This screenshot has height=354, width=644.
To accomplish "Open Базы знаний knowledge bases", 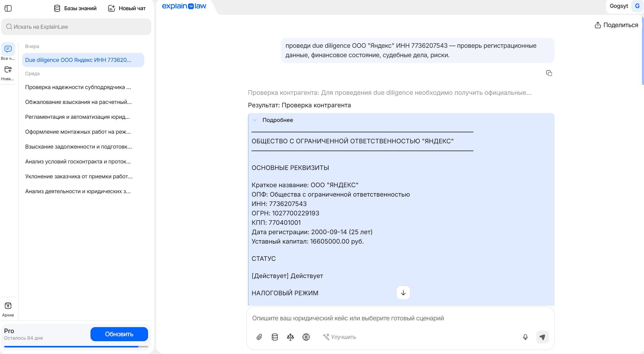I will pyautogui.click(x=75, y=8).
